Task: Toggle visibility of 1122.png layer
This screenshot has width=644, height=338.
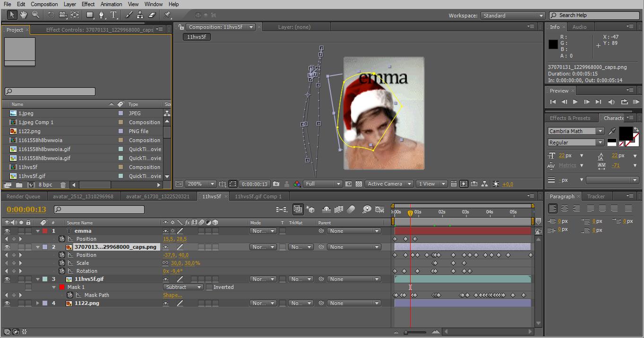Action: [x=7, y=304]
